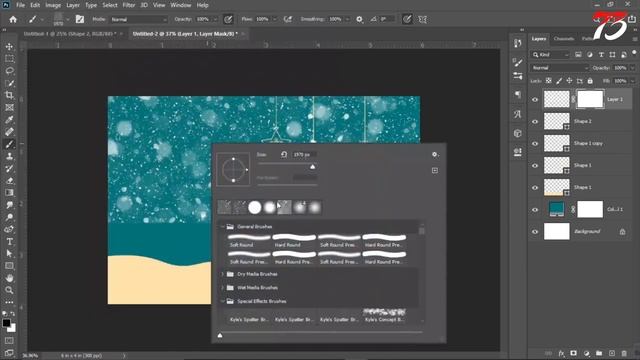Select the Lasso tool

(9, 71)
